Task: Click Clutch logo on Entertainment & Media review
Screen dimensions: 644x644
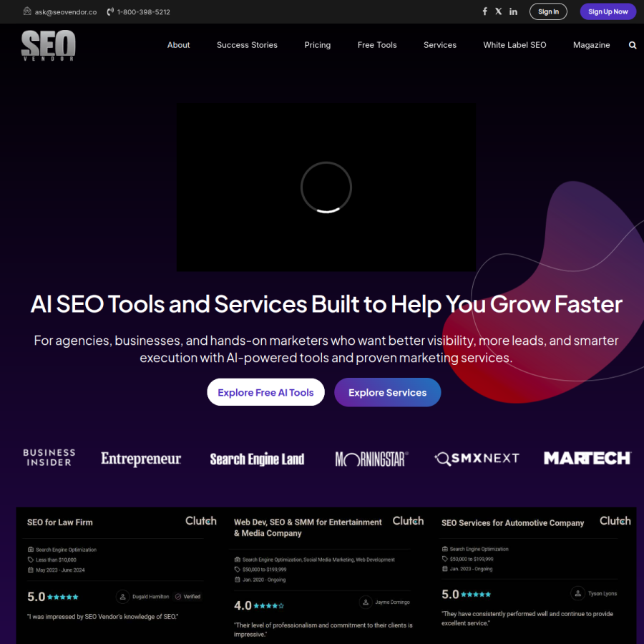Action: 408,521
